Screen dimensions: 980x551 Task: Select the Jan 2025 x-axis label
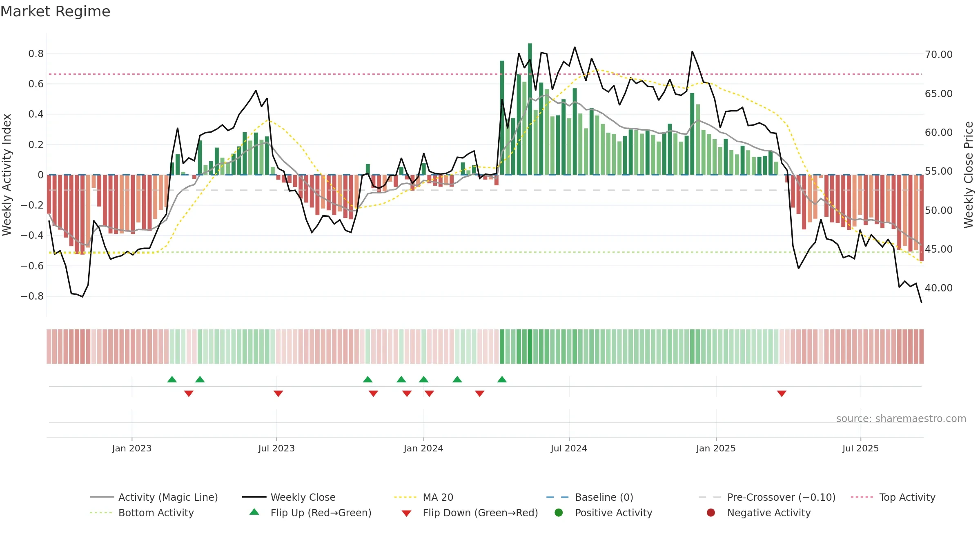coord(716,448)
